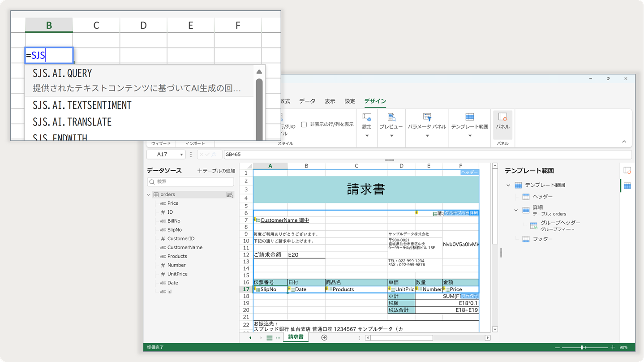The width and height of the screenshot is (644, 362).
Task: Open the テンプレート範囲 ribbon button
Action: pyautogui.click(x=469, y=121)
